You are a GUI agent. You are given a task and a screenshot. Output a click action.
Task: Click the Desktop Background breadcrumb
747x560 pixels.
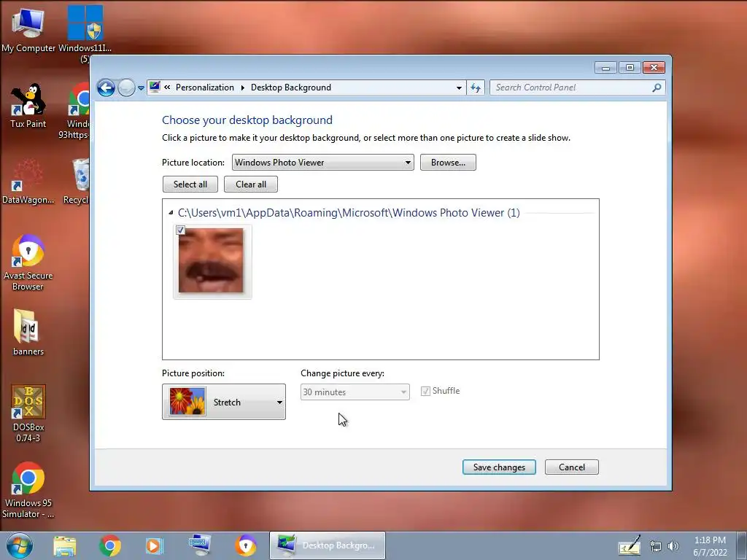click(290, 87)
